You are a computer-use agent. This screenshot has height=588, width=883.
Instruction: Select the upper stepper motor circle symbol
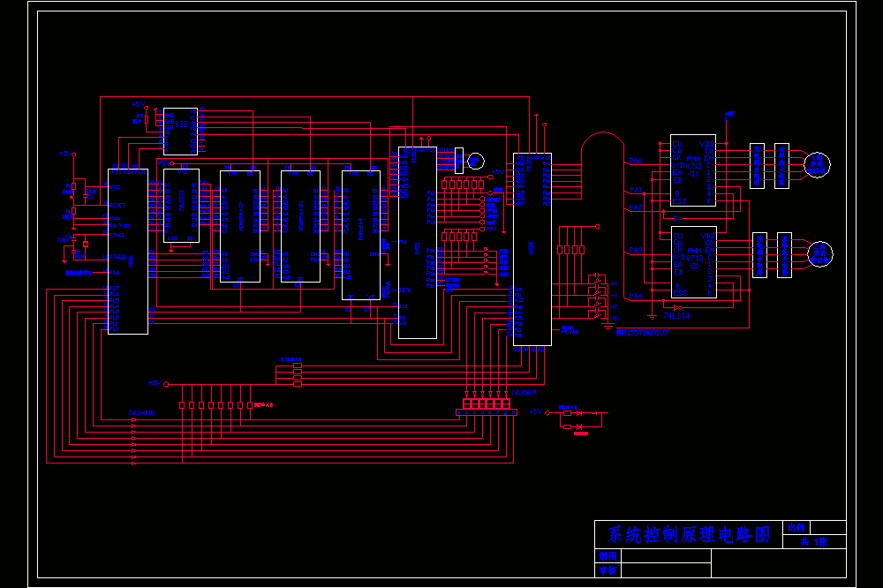[817, 165]
